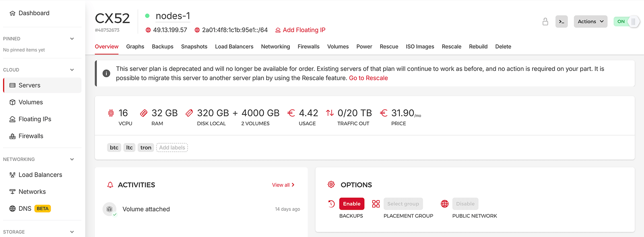Click the Dashboard home icon
644x237 pixels.
(12, 13)
